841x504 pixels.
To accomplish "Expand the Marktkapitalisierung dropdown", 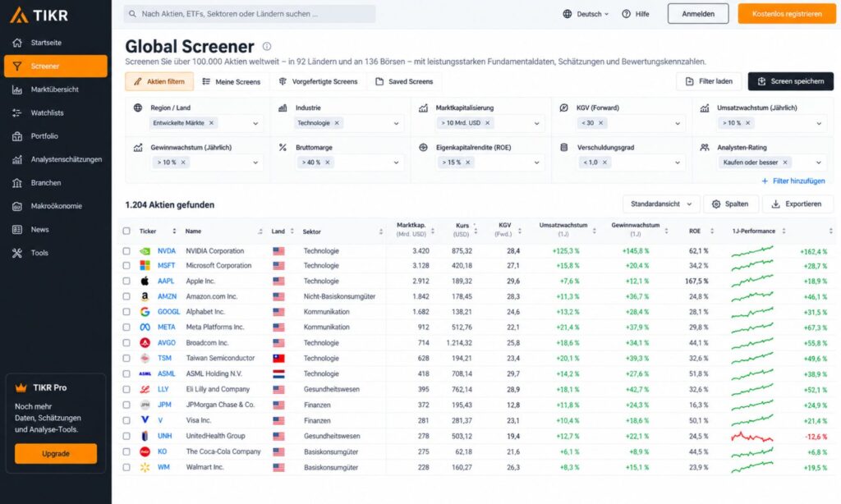I will [x=536, y=123].
